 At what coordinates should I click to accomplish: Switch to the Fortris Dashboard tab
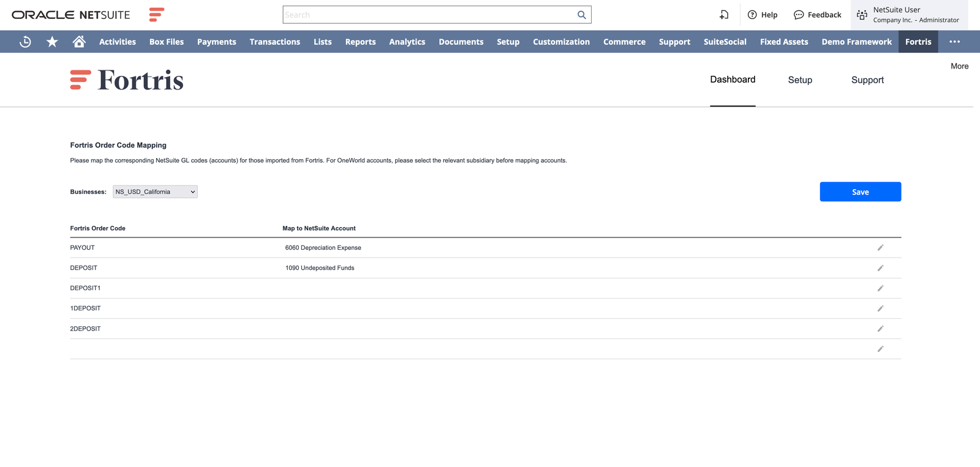(733, 80)
